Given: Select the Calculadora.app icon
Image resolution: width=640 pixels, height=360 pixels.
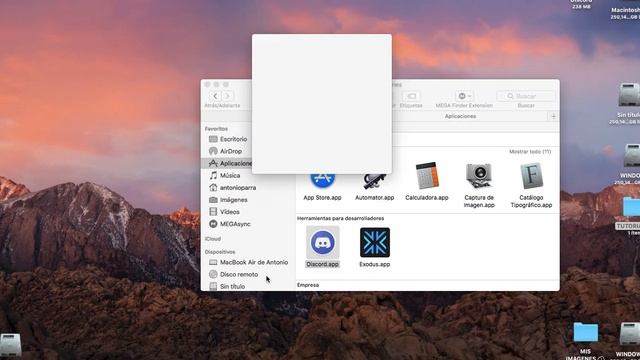Looking at the screenshot, I should point(427,176).
